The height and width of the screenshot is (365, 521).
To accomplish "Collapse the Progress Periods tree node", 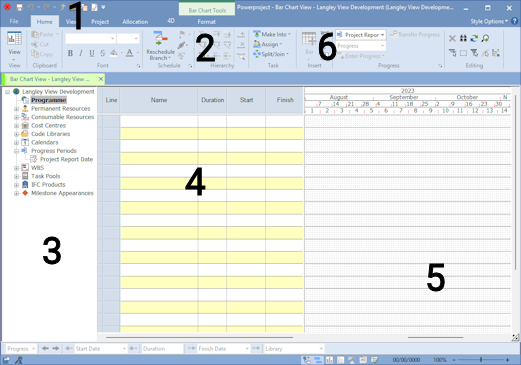I will (x=16, y=151).
